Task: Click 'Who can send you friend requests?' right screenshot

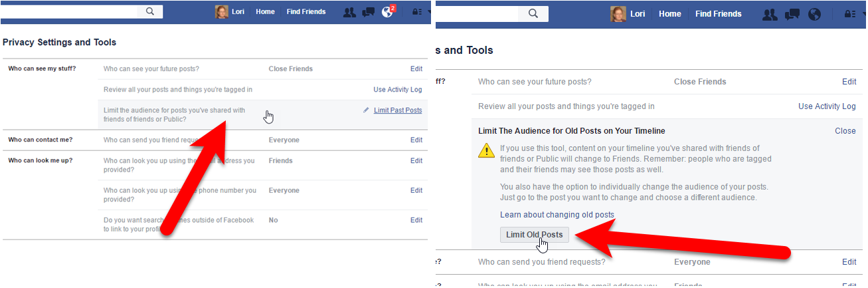Action: (542, 262)
